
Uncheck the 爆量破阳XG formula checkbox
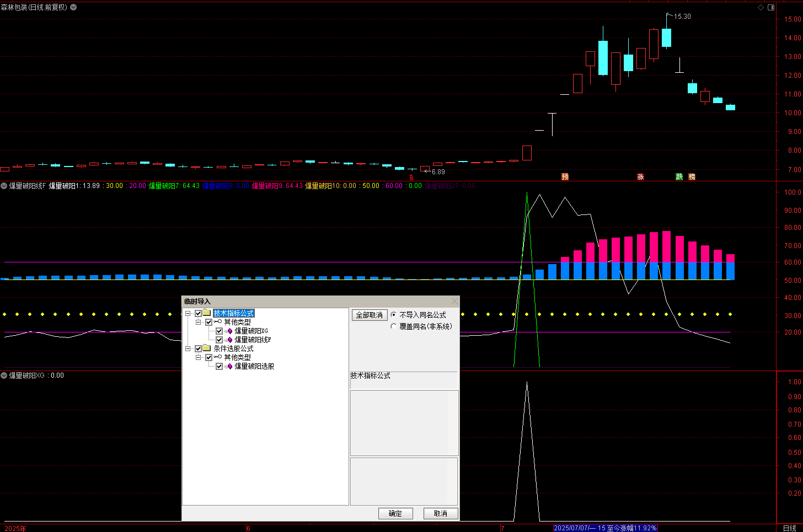click(219, 331)
